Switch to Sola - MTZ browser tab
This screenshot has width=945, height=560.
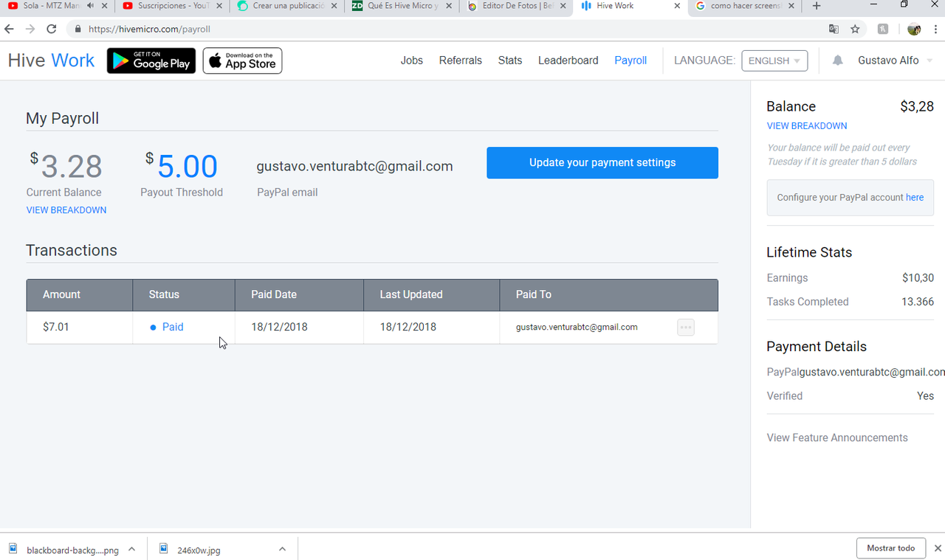click(x=53, y=6)
